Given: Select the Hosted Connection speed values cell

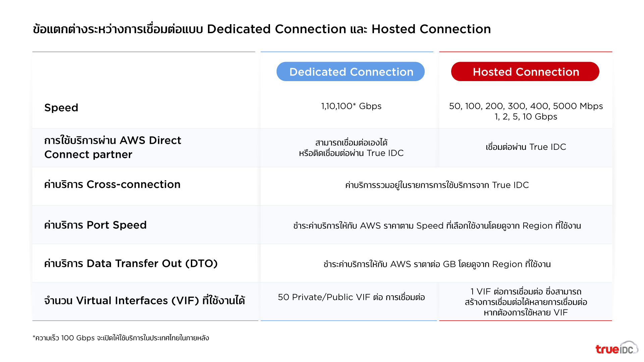Looking at the screenshot, I should (525, 111).
